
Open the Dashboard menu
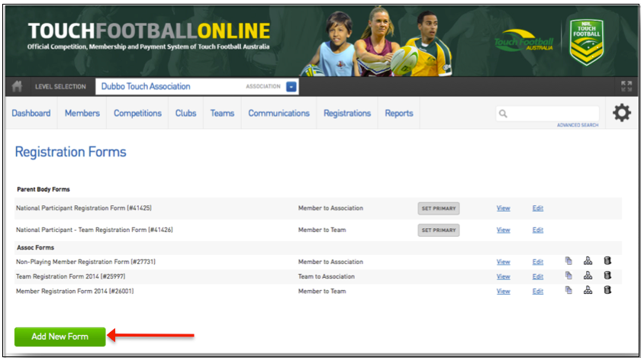(x=31, y=114)
